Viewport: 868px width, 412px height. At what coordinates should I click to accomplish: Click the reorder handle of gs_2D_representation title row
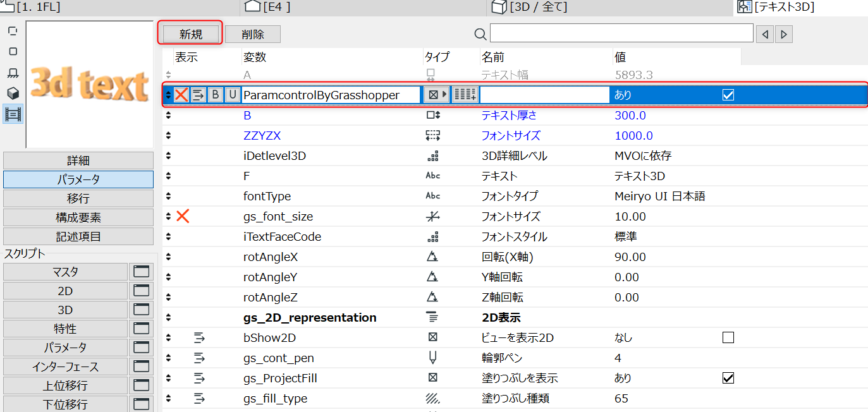coord(168,317)
